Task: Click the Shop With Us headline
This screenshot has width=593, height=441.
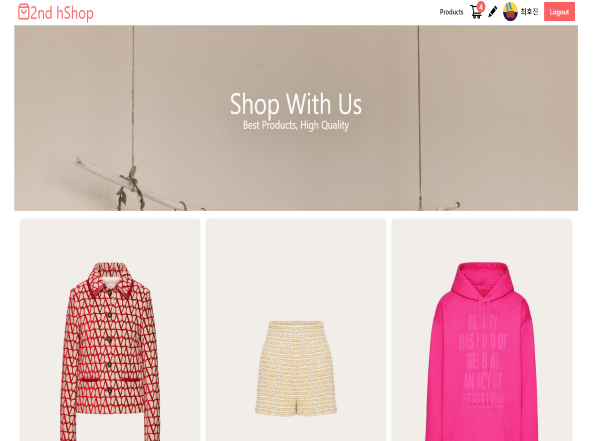Action: [x=296, y=104]
